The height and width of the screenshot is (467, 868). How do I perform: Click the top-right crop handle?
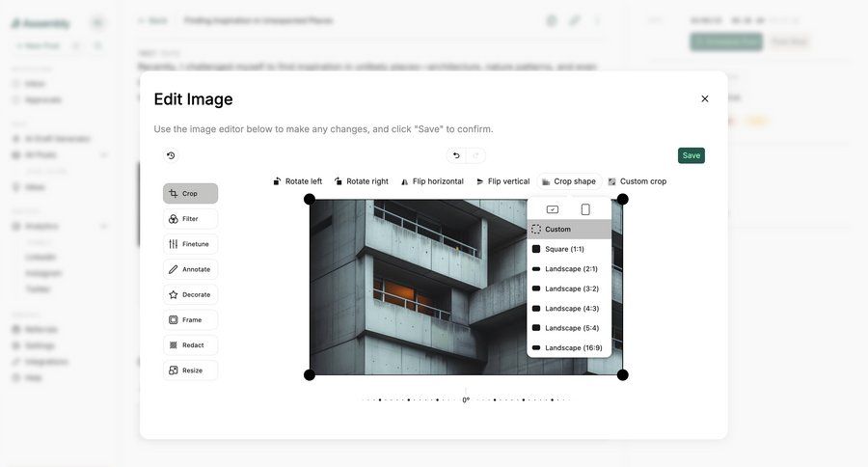(x=623, y=200)
